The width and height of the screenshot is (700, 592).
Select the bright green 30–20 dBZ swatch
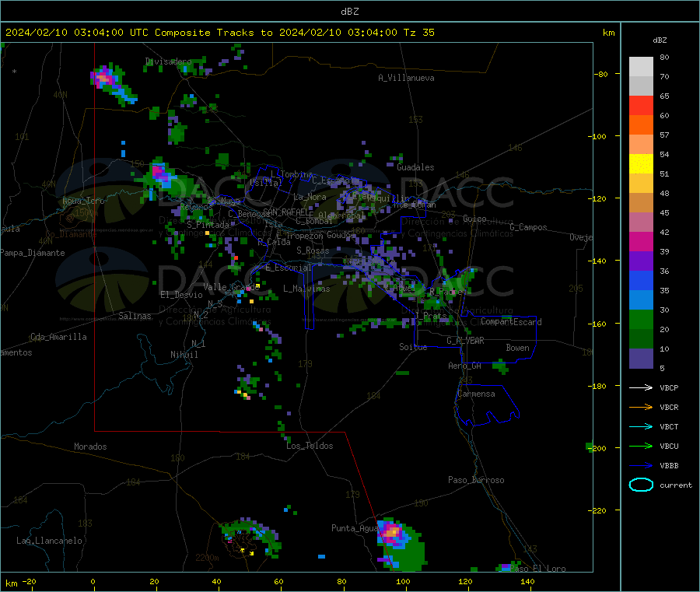(x=641, y=319)
